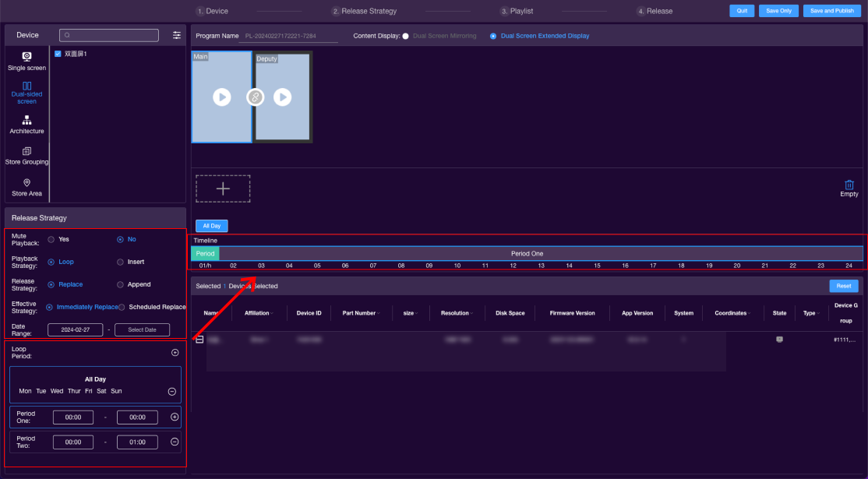Image resolution: width=868 pixels, height=479 pixels.
Task: Go to step 1 Device
Action: tap(212, 11)
